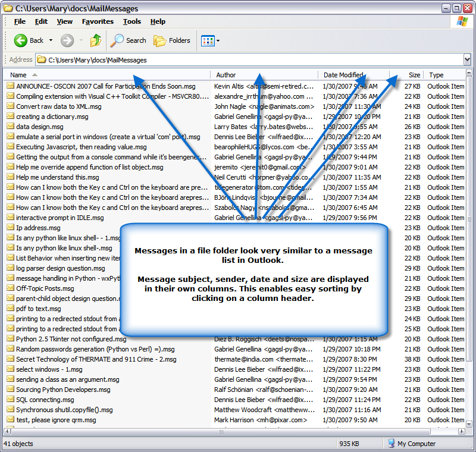Click envelope icon of SQL connecting.msg
The image size is (476, 452).
(x=11, y=400)
